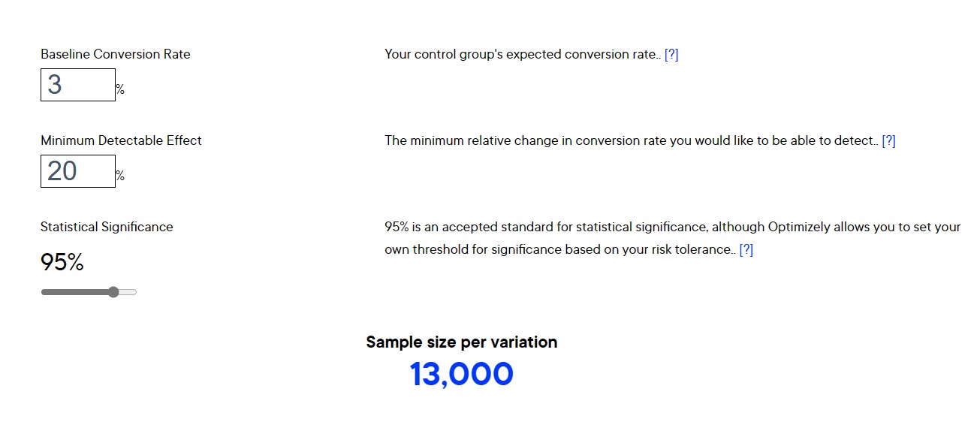Click the large 95% significance value
Image resolution: width=980 pixels, height=437 pixels.
62,262
